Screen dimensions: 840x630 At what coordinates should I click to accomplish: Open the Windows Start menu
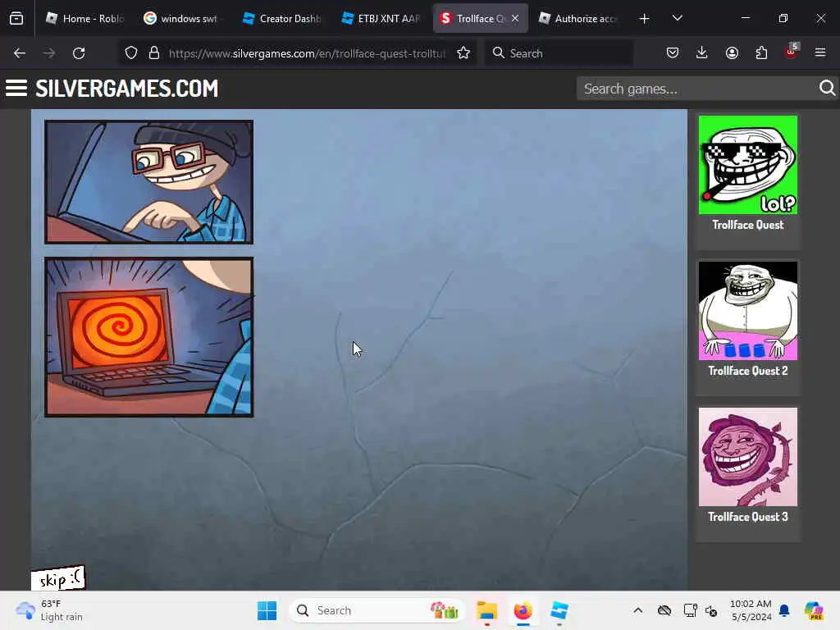coord(267,610)
